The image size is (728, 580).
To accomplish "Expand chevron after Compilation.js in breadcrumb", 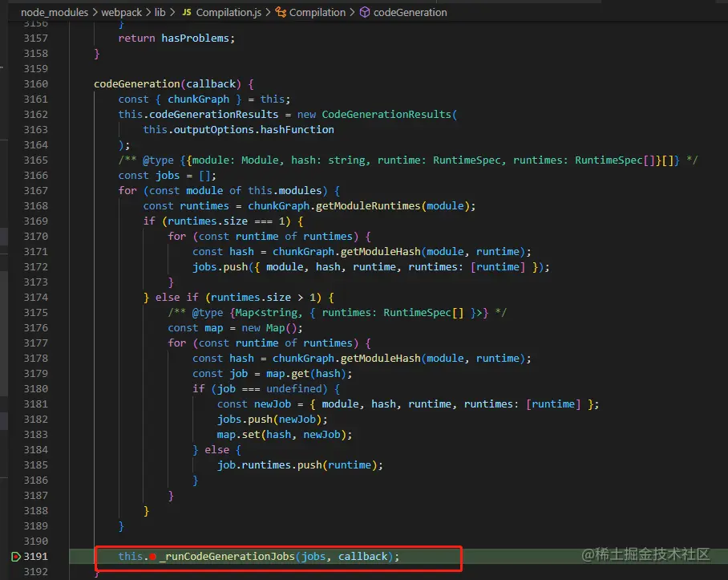I will [268, 13].
